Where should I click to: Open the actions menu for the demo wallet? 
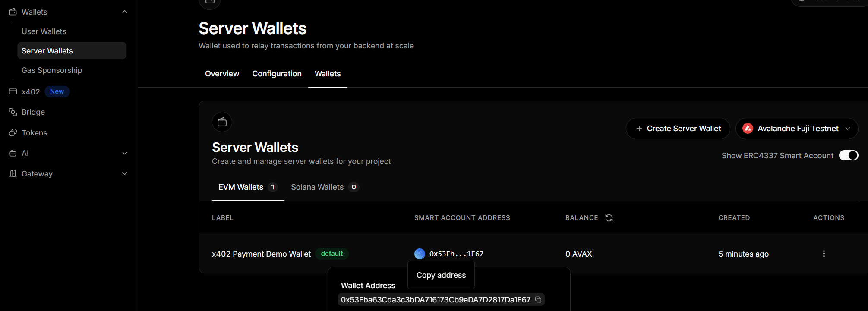[824, 254]
